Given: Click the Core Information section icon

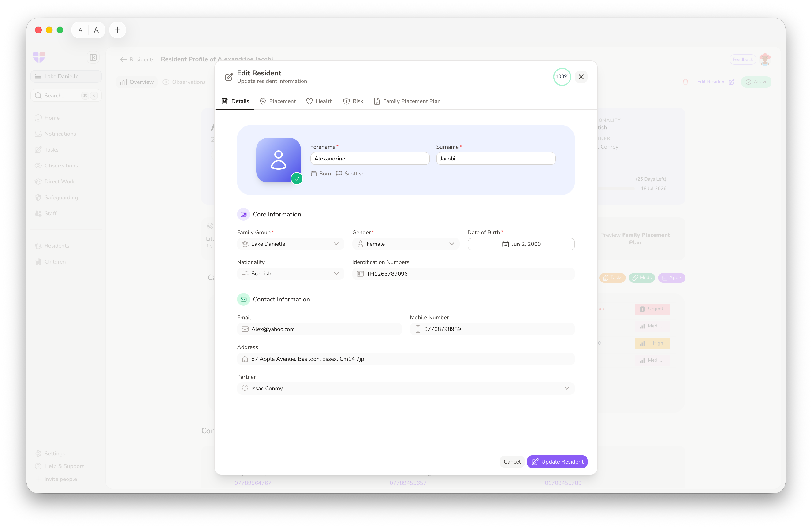Looking at the screenshot, I should coord(244,215).
